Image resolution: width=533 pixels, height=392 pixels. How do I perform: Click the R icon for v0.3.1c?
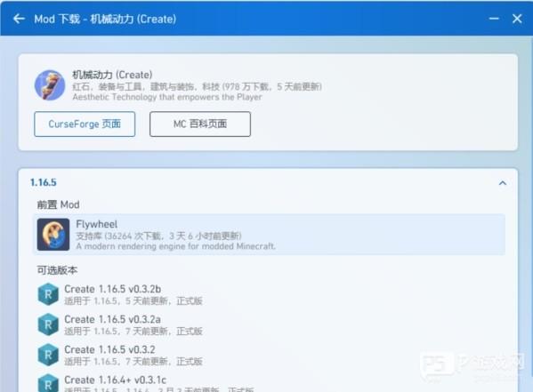48,383
